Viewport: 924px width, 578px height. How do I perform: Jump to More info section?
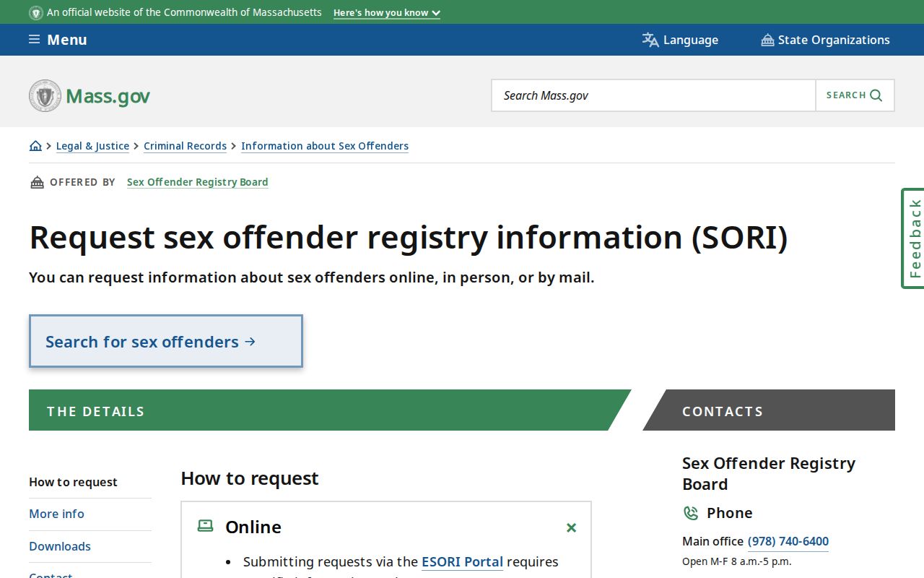(x=56, y=514)
